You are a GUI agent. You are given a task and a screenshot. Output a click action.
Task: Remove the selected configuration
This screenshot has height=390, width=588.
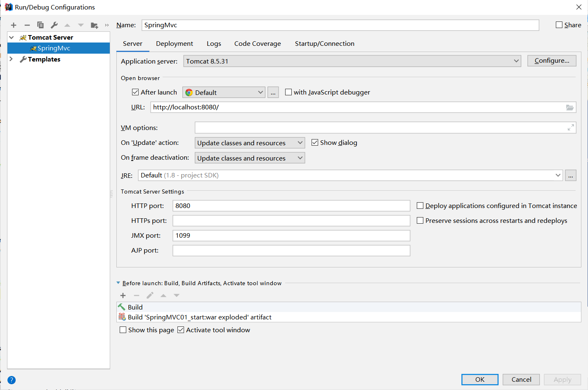click(x=27, y=25)
